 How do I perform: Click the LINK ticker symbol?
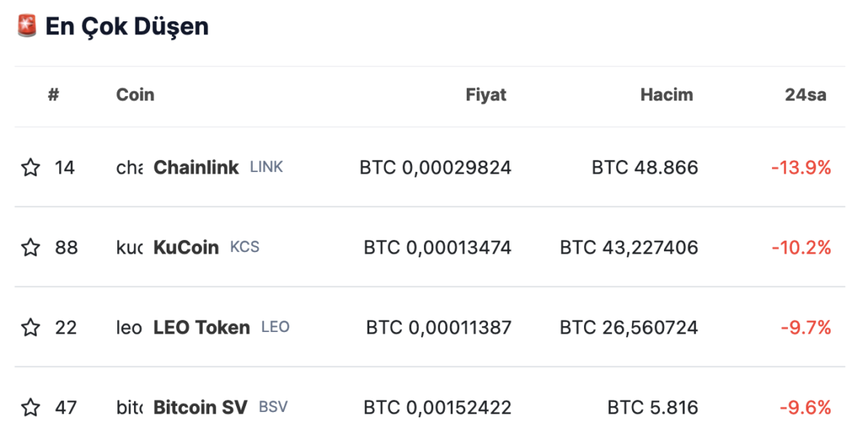click(266, 167)
